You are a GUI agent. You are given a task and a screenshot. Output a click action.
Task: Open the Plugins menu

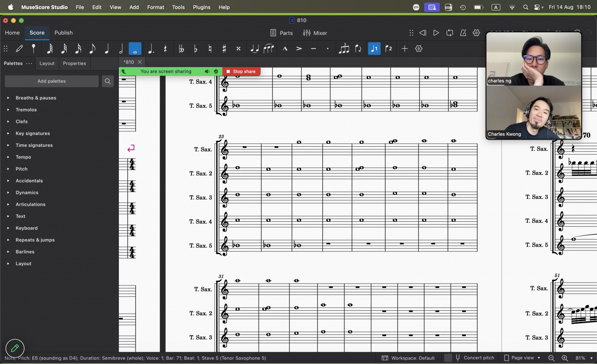pyautogui.click(x=201, y=7)
